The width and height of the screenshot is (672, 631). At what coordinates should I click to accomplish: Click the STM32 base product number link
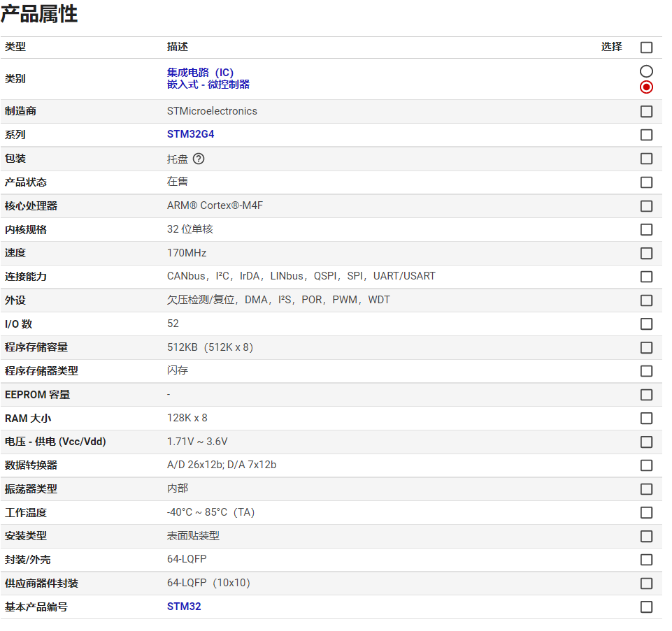[x=184, y=607]
